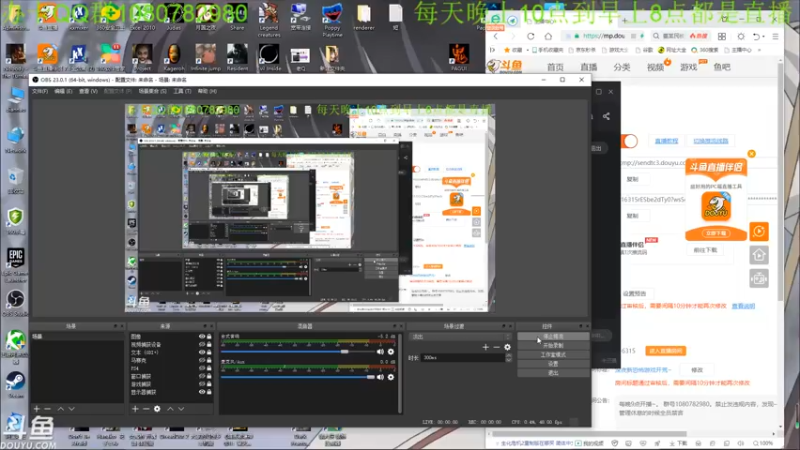800x450 pixels.
Task: Open Steam desktop shortcut
Action: pyautogui.click(x=15, y=384)
